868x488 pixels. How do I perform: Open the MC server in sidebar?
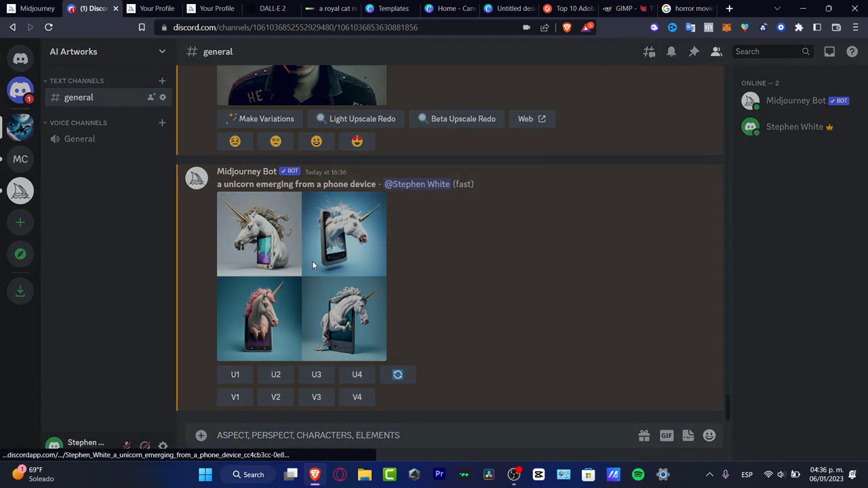click(20, 159)
